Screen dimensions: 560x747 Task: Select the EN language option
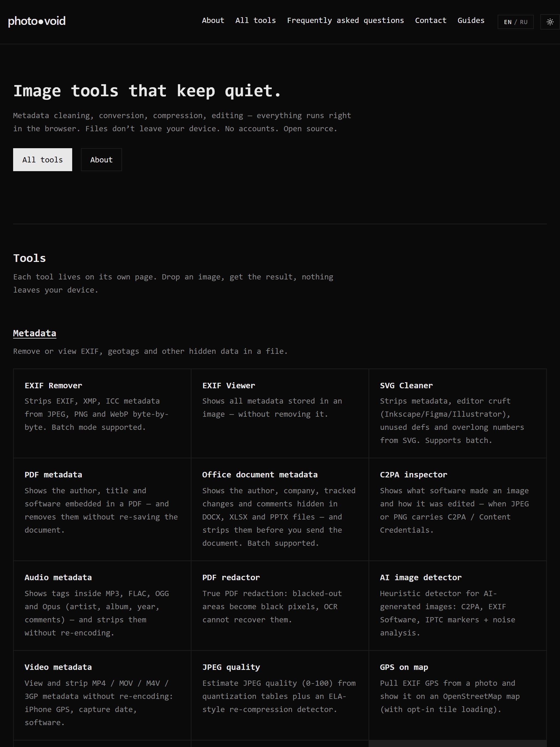pos(507,22)
